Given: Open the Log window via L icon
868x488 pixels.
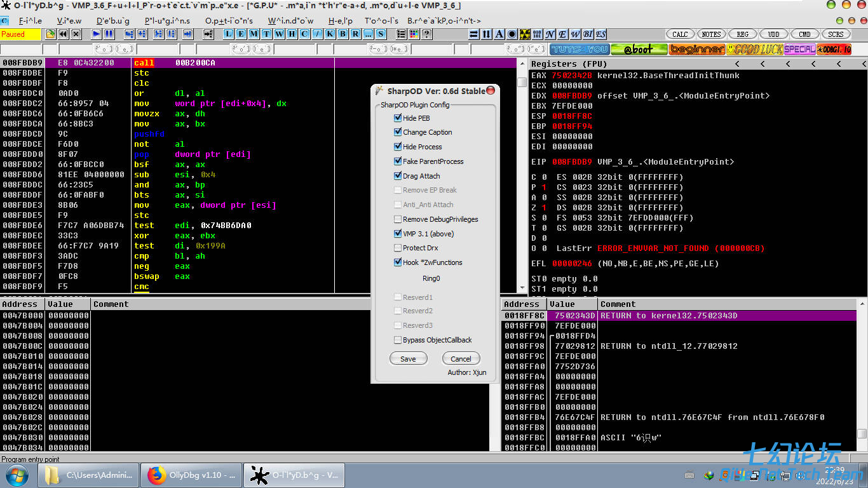Looking at the screenshot, I should (229, 34).
